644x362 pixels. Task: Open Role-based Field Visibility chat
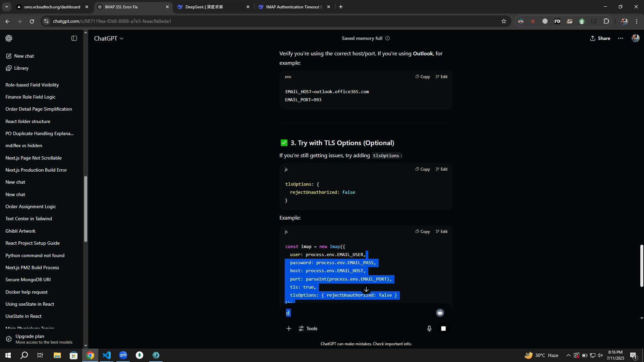(x=32, y=85)
